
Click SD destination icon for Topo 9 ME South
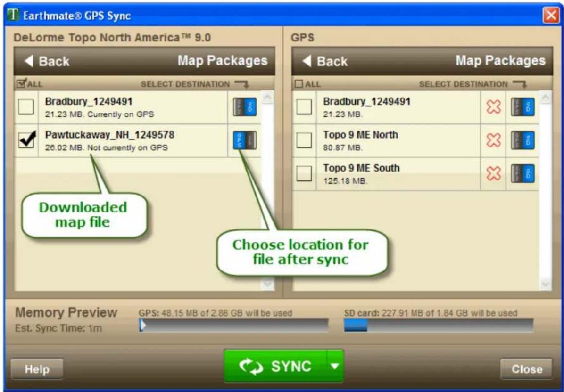click(x=523, y=173)
